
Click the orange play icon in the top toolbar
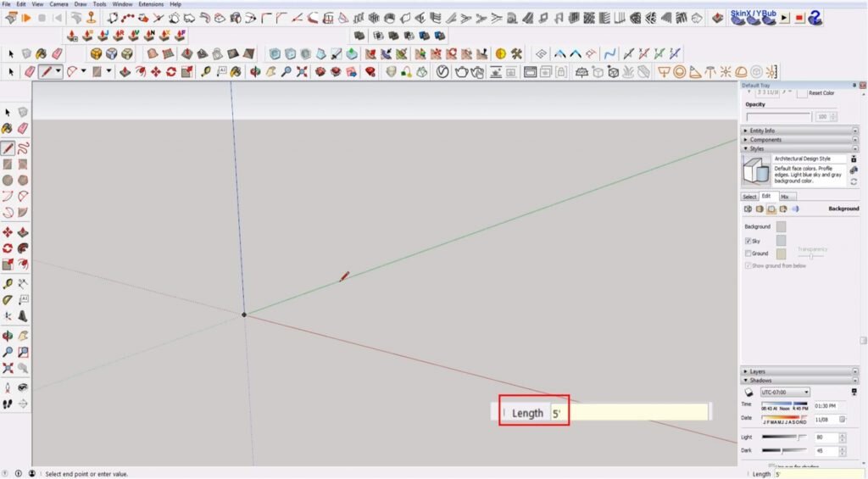(26, 19)
